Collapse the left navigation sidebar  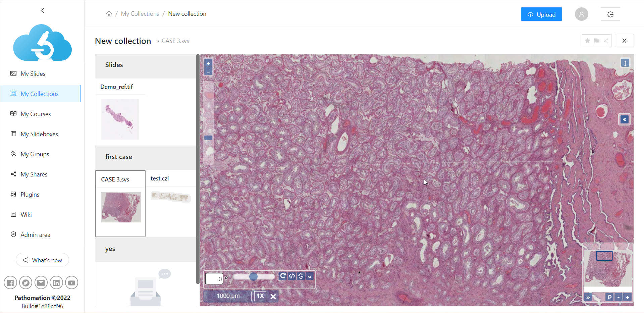coord(42,10)
